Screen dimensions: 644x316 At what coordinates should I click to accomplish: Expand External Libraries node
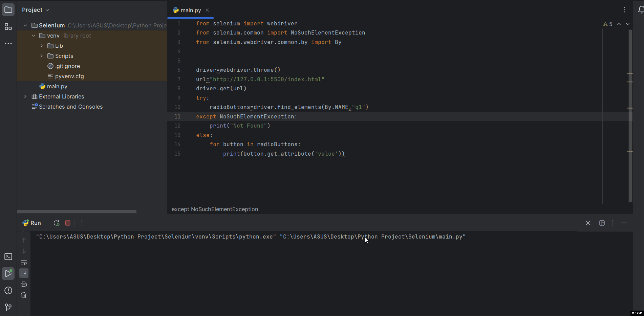point(25,96)
